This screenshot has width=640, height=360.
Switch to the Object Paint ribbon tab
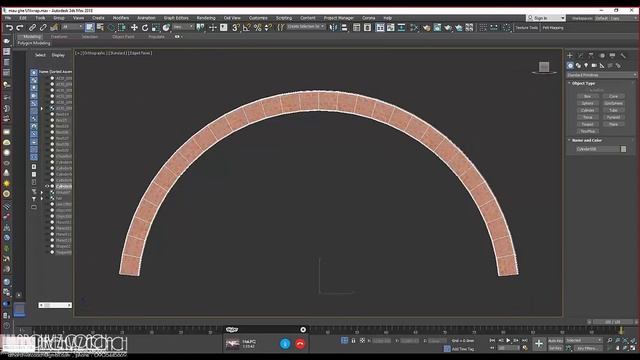pyautogui.click(x=123, y=37)
